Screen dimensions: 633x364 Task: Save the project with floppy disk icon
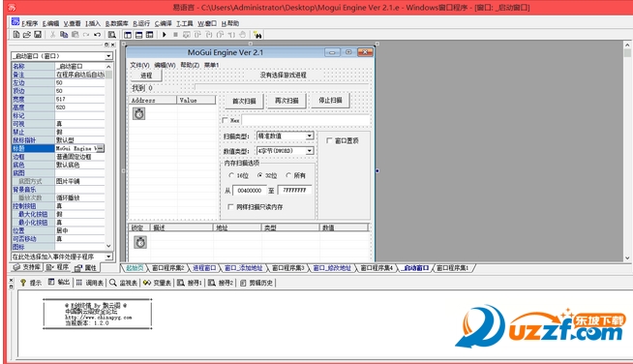click(38, 35)
